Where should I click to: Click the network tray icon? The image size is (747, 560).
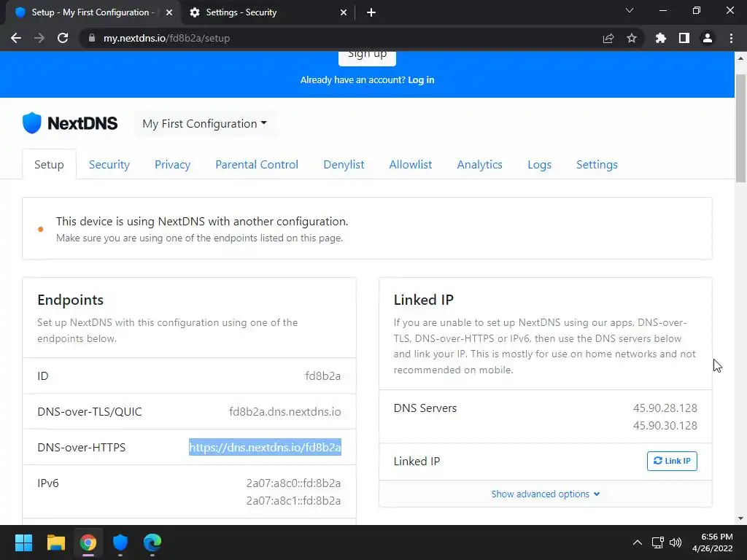[x=657, y=542]
